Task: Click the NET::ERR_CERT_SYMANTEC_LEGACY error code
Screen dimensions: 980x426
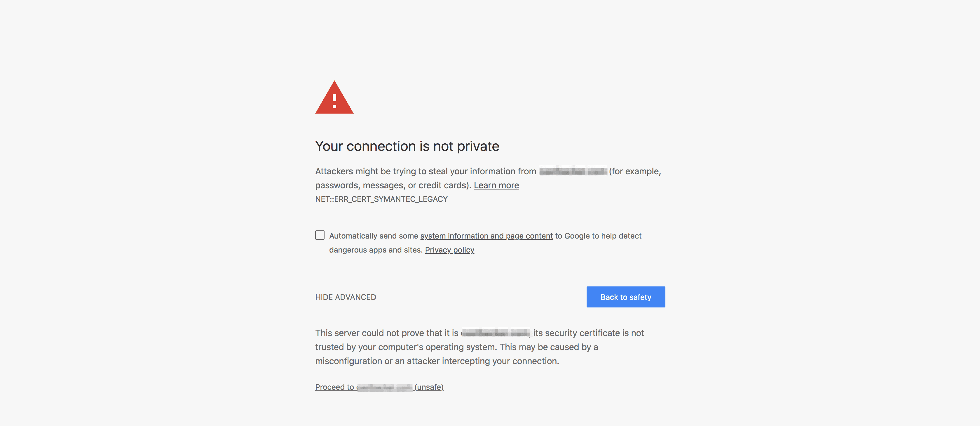Action: click(x=381, y=199)
